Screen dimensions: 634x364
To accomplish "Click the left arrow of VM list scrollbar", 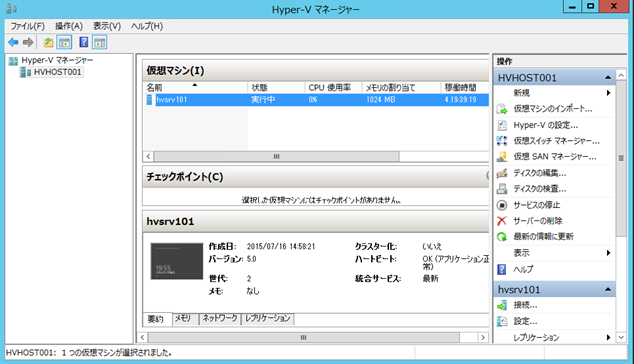I will 148,157.
